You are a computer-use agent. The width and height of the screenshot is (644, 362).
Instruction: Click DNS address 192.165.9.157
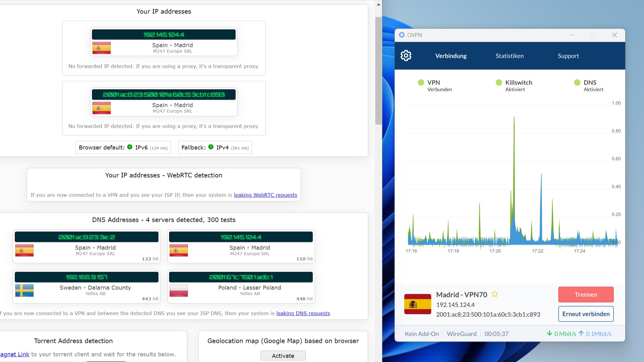(x=87, y=277)
